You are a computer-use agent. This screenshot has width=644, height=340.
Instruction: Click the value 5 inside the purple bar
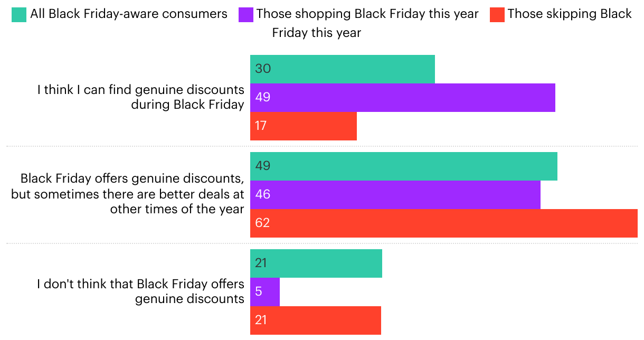259,291
